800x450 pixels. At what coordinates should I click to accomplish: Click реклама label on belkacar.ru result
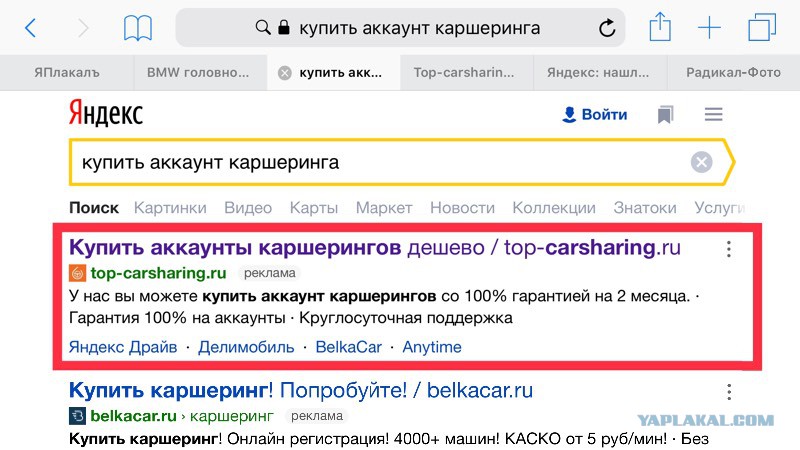(x=317, y=416)
